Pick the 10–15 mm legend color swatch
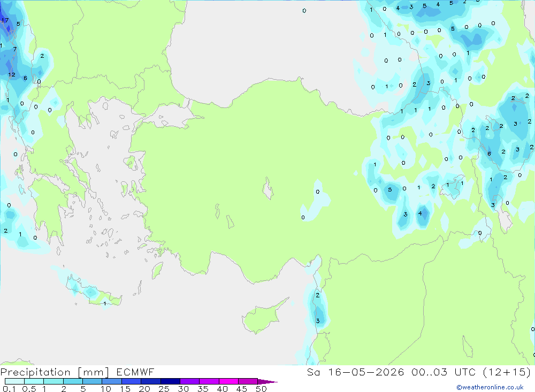 [112, 381]
